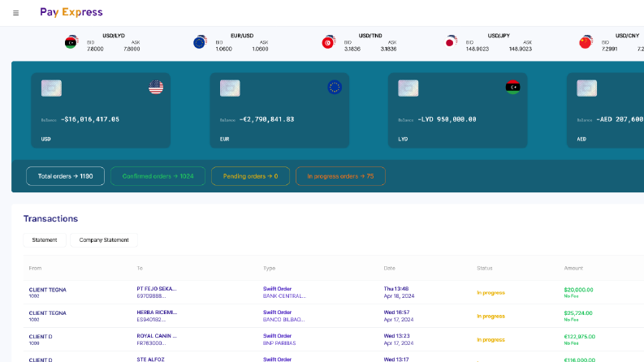644x362 pixels.
Task: Click Swift Order BNP PARIBAS type cell
Action: click(279, 339)
